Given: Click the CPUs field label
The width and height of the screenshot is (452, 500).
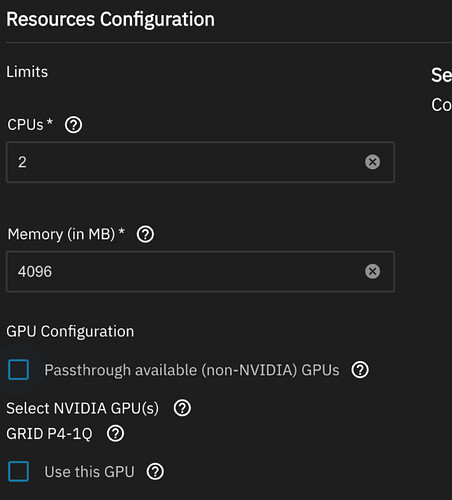Looking at the screenshot, I should pos(30,125).
